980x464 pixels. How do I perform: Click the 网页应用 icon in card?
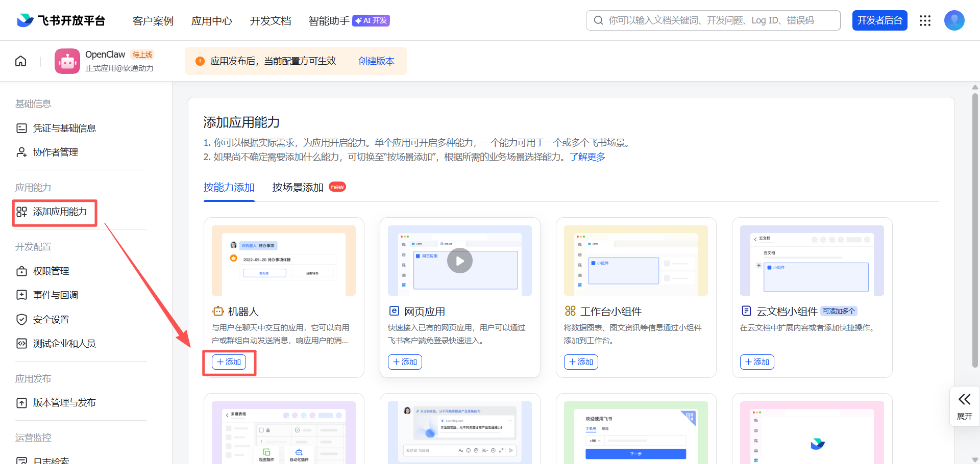(394, 311)
